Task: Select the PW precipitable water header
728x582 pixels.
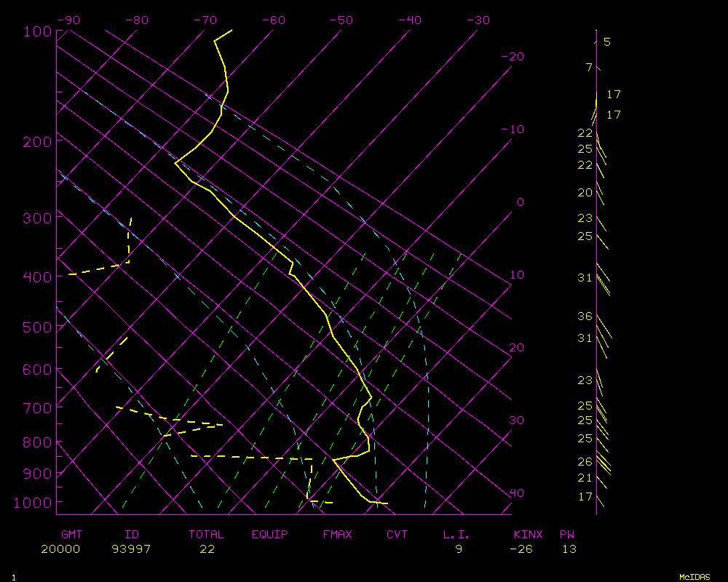Action: (567, 535)
